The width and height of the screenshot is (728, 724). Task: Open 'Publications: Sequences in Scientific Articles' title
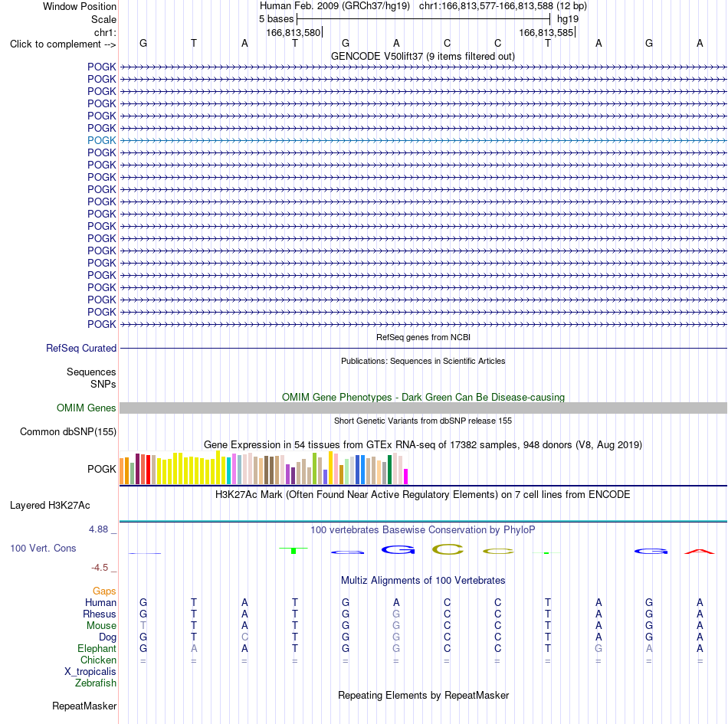[x=423, y=361]
